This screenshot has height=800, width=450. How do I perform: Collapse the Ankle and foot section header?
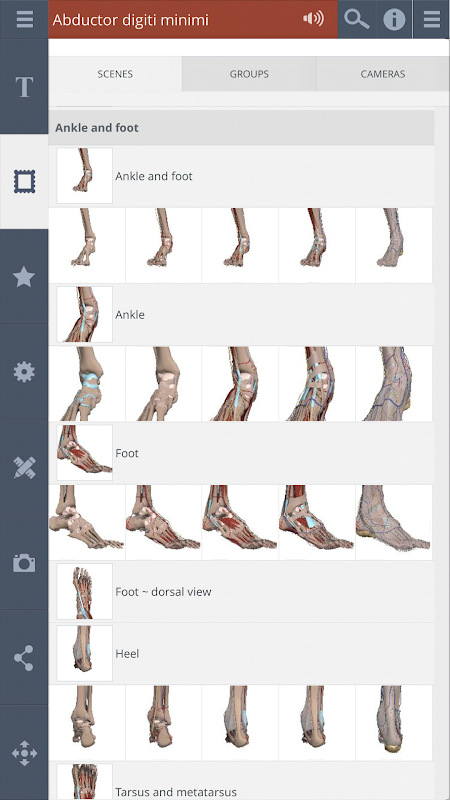click(241, 128)
